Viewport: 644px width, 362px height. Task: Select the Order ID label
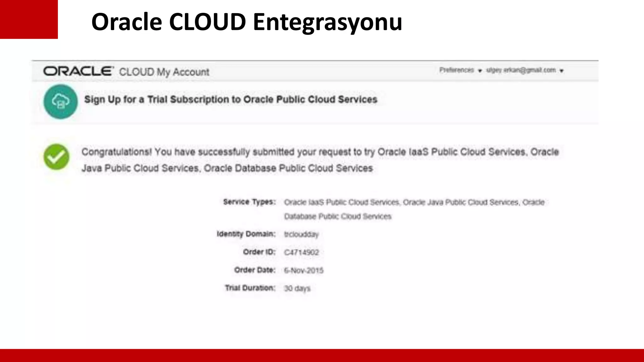tap(259, 252)
